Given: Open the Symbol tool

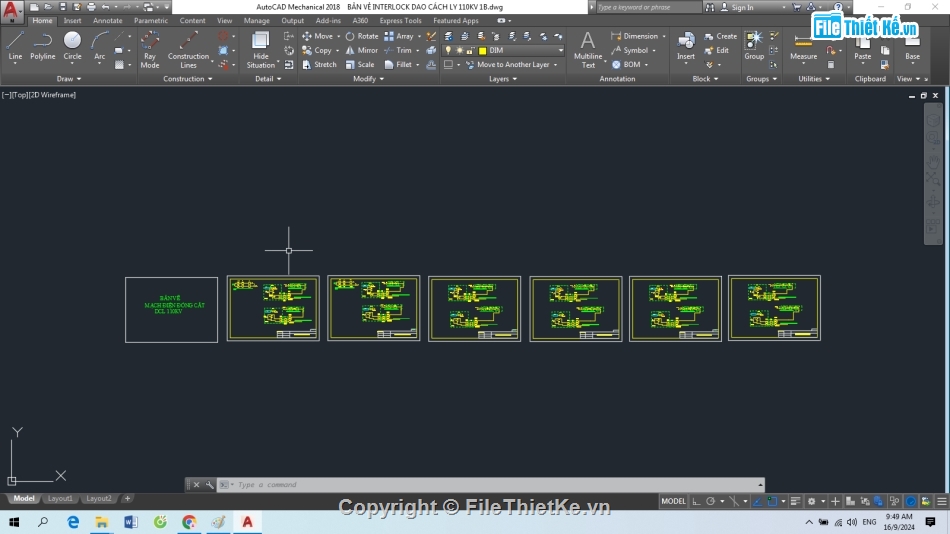Looking at the screenshot, I should 630,50.
